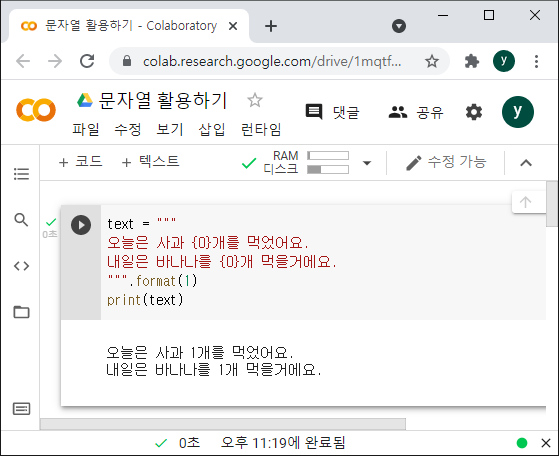Click the notebook title 문자열 활용하기
This screenshot has height=456, width=559.
tap(163, 100)
